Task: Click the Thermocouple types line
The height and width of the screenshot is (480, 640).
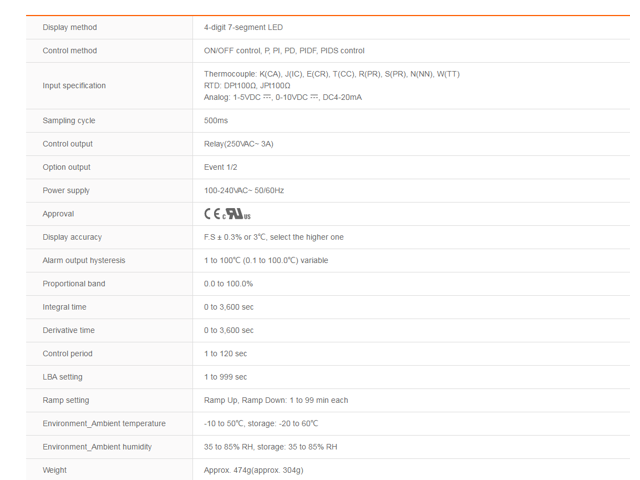Action: (x=331, y=74)
